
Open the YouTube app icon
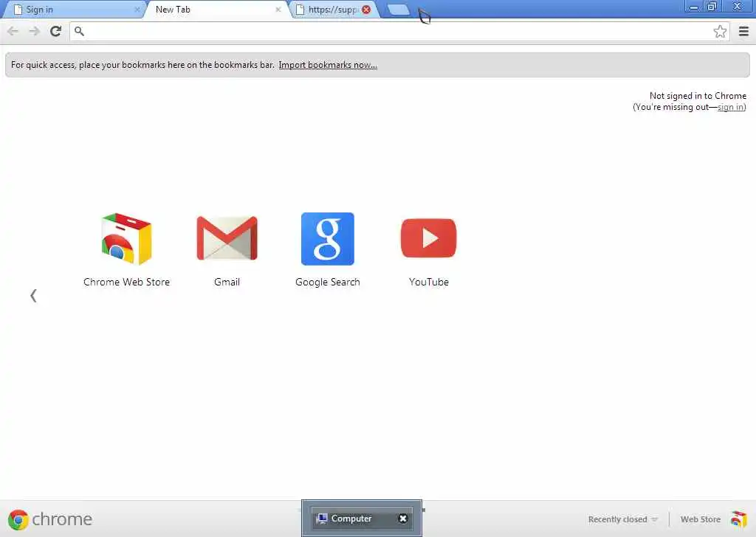point(428,238)
